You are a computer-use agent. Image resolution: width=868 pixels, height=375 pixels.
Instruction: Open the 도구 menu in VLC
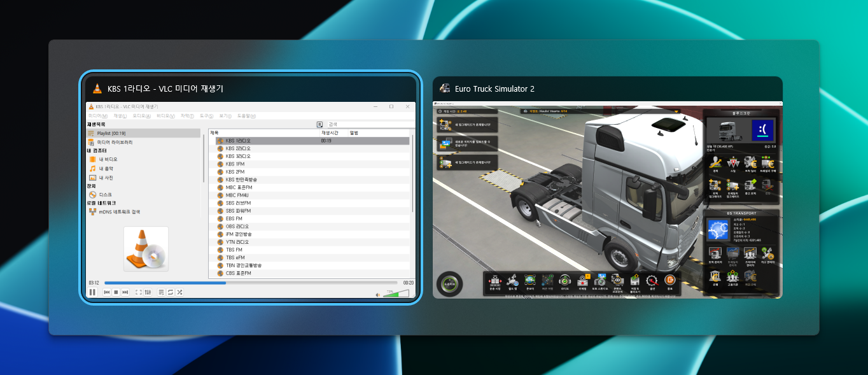coord(206,116)
